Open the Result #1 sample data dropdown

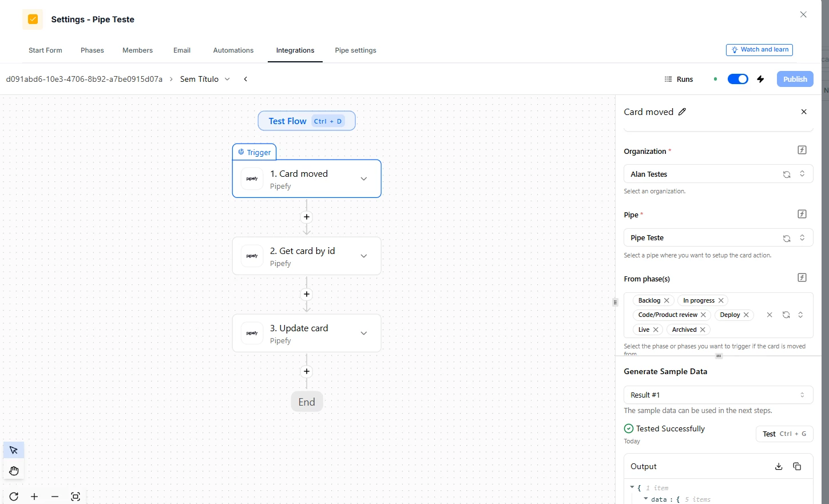(718, 395)
